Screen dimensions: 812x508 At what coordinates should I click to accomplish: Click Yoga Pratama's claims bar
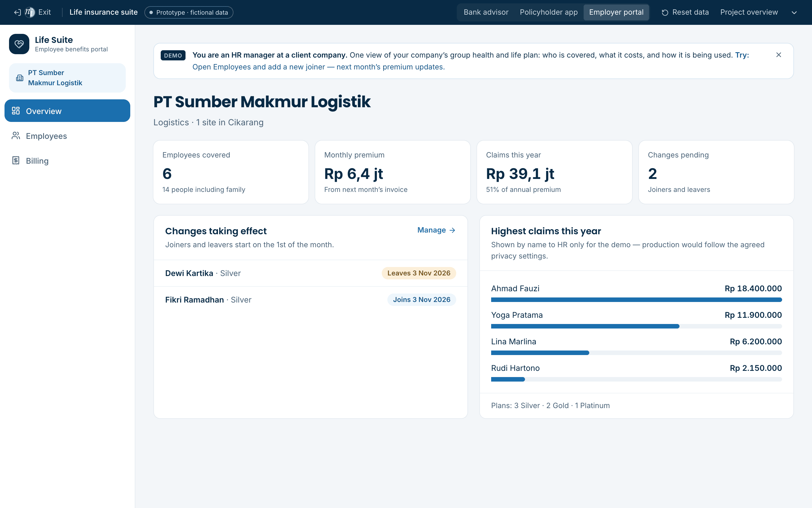point(636,326)
